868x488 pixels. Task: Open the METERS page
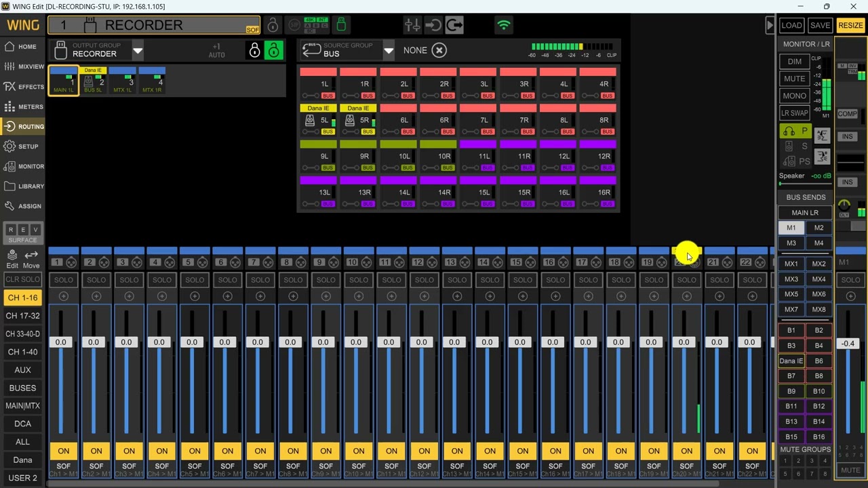[22, 106]
